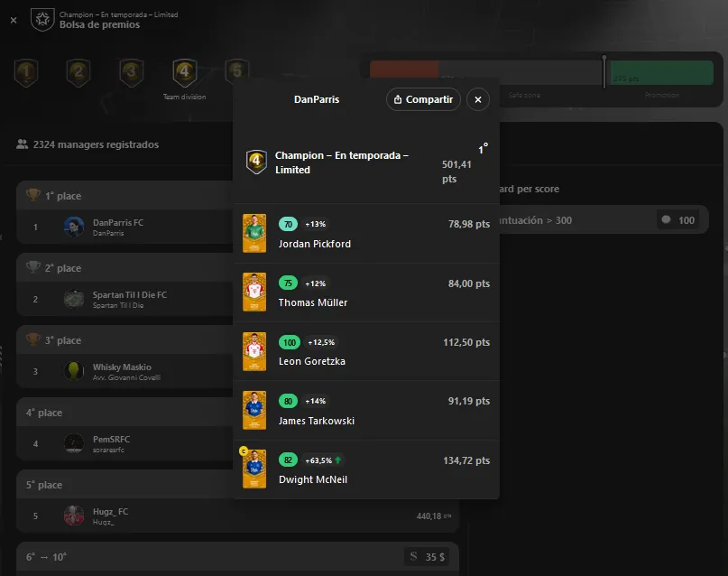Select division 5 badge
The width and height of the screenshot is (728, 576).
236,70
